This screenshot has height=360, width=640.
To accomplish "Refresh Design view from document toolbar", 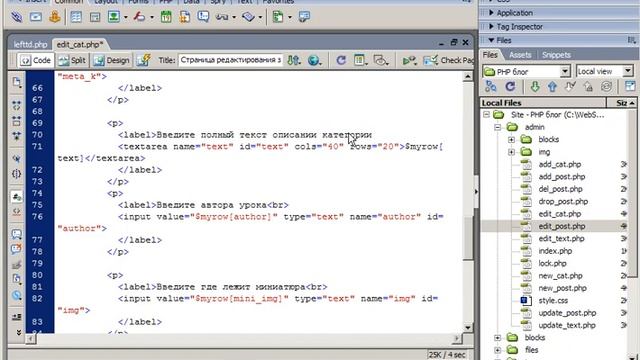I will pyautogui.click(x=341, y=60).
